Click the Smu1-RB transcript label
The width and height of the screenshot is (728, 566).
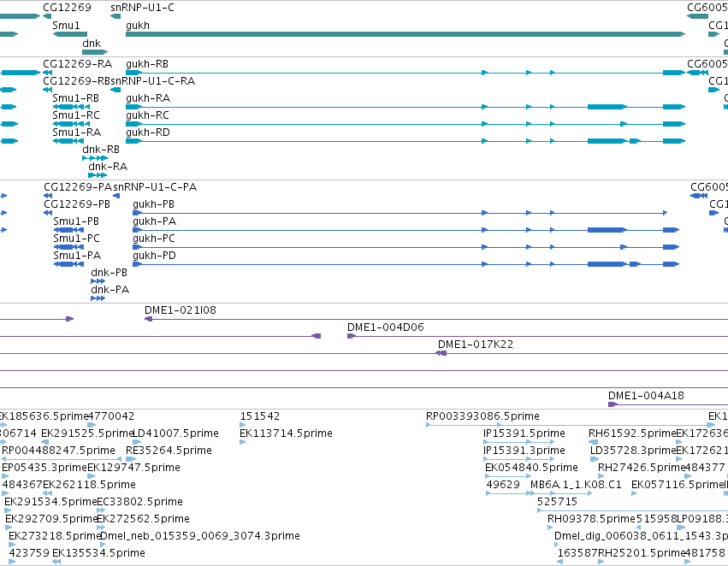75,98
